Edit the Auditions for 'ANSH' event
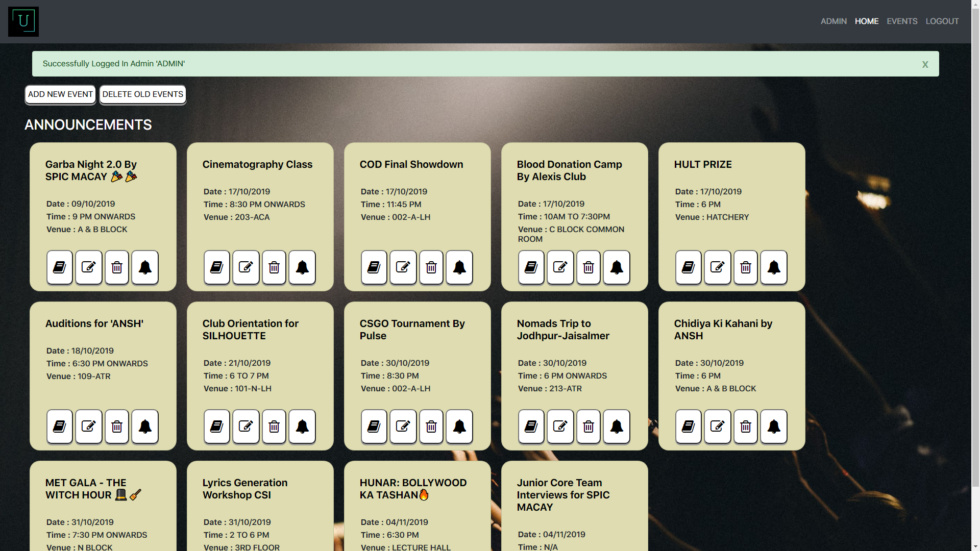The image size is (980, 551). tap(89, 427)
